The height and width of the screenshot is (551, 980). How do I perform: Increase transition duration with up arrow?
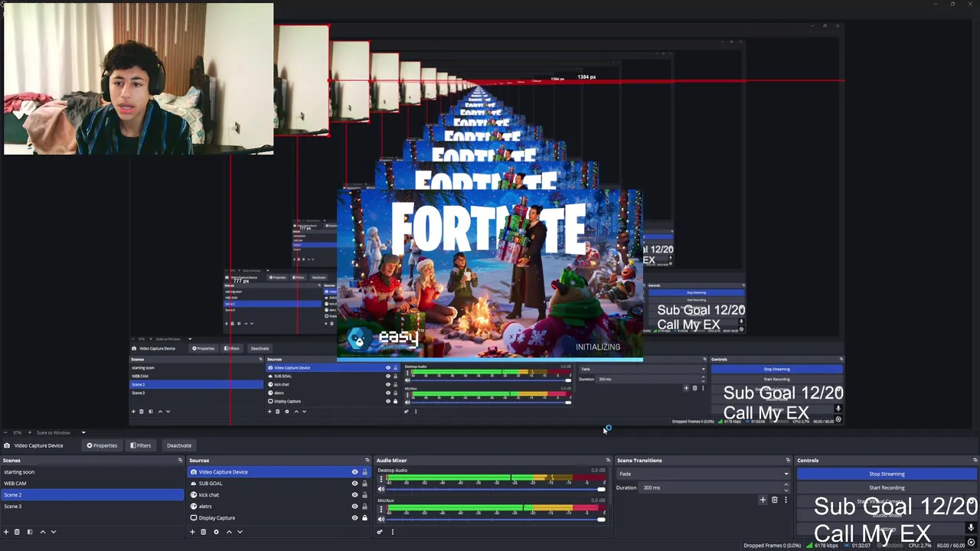click(786, 485)
